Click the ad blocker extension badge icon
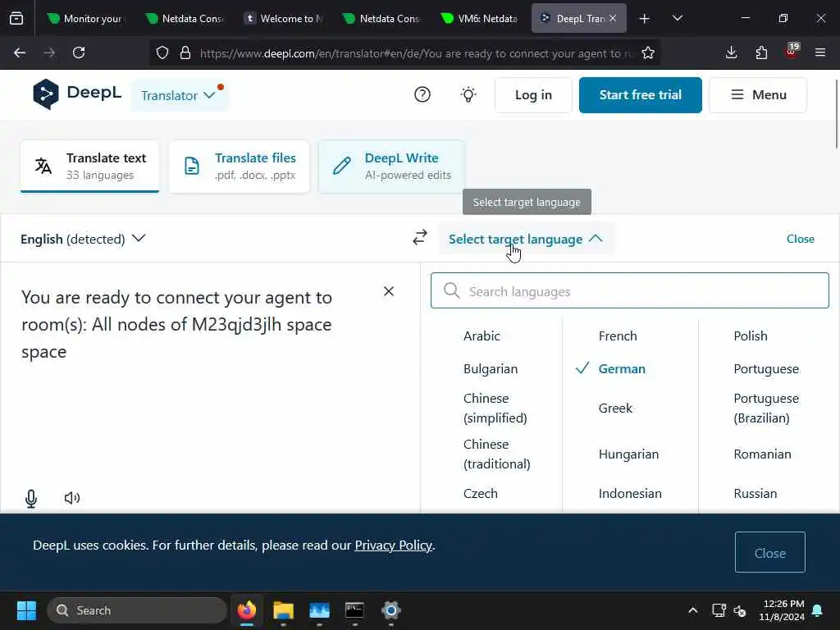The width and height of the screenshot is (840, 630). (x=792, y=52)
